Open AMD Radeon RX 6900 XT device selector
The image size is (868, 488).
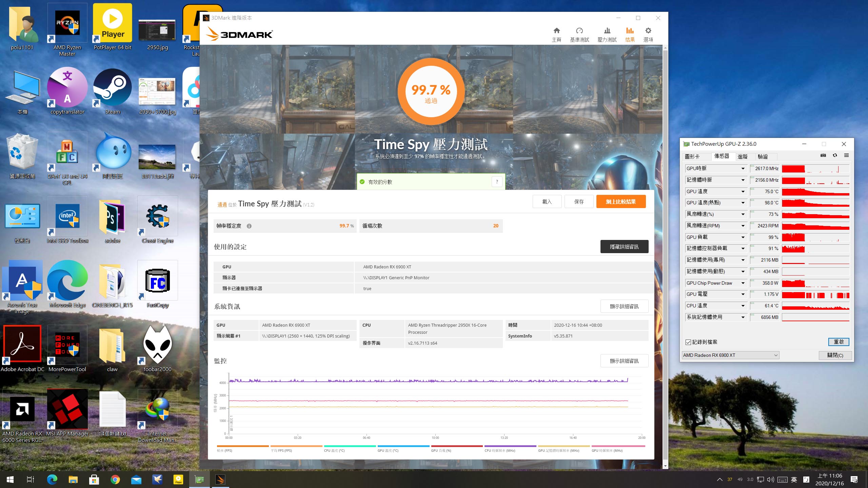pyautogui.click(x=730, y=355)
